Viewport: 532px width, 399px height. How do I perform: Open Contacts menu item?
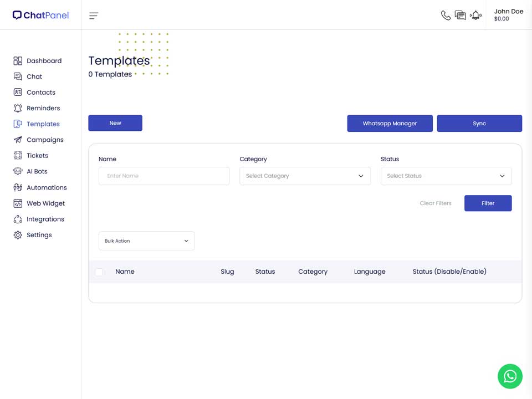click(41, 93)
